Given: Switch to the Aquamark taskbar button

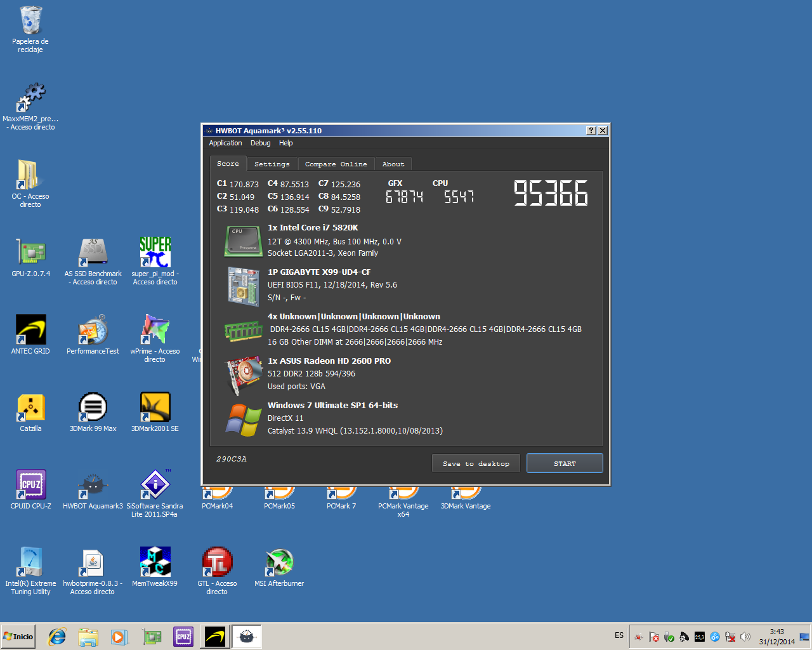Looking at the screenshot, I should click(246, 637).
